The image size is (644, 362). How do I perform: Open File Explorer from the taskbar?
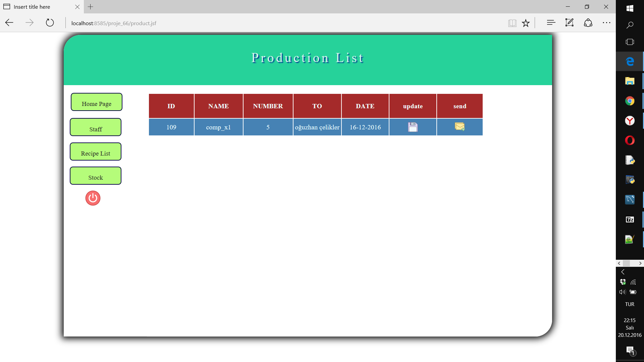point(630,81)
